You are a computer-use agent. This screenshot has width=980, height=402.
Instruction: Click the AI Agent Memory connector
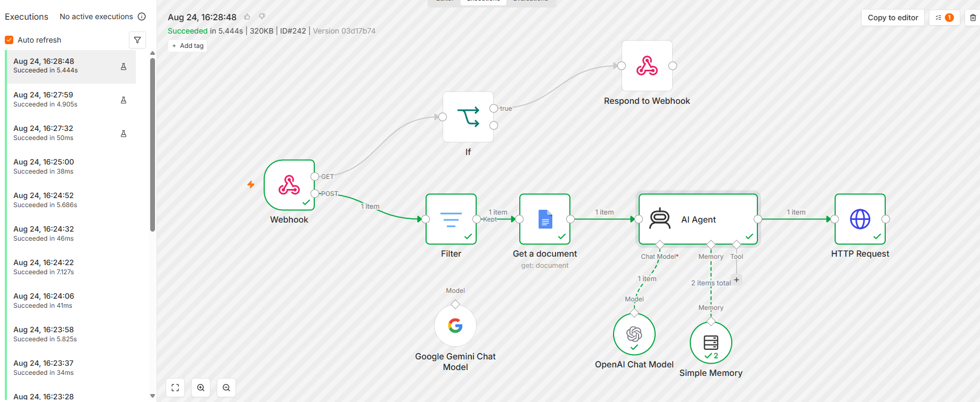click(x=711, y=244)
